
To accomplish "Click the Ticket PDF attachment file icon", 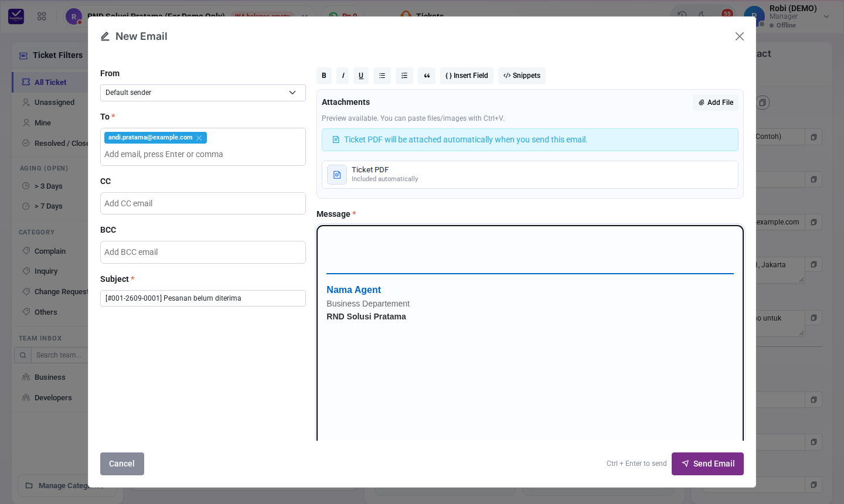I will (337, 175).
